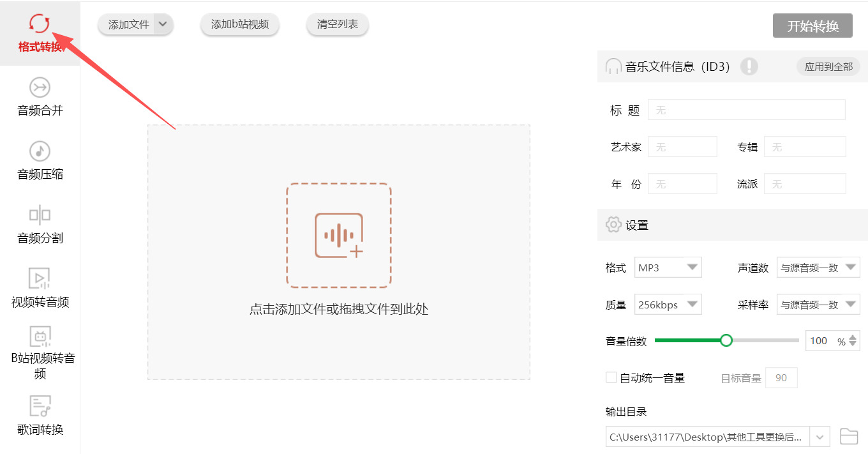The image size is (868, 454).
Task: Open the output folder browser icon
Action: (x=849, y=437)
